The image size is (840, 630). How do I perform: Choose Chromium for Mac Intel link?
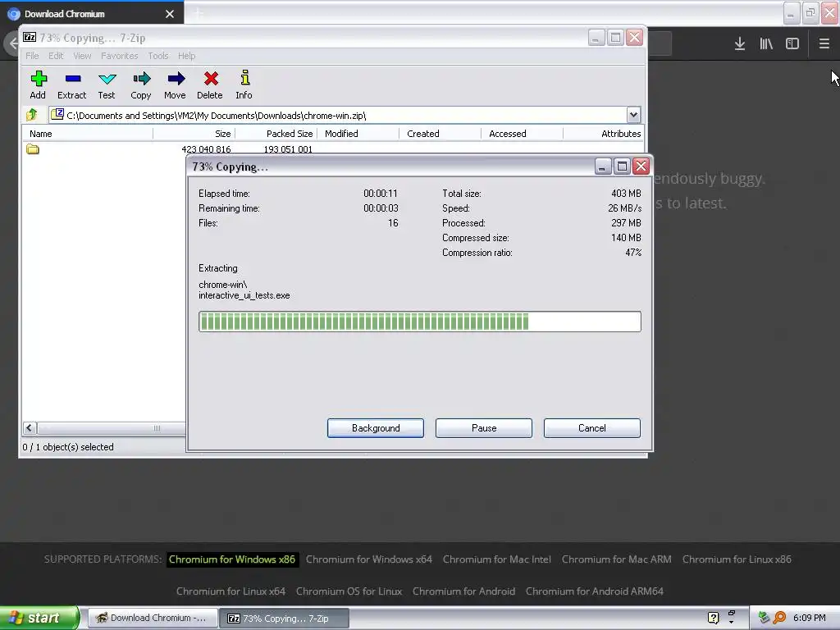point(496,559)
